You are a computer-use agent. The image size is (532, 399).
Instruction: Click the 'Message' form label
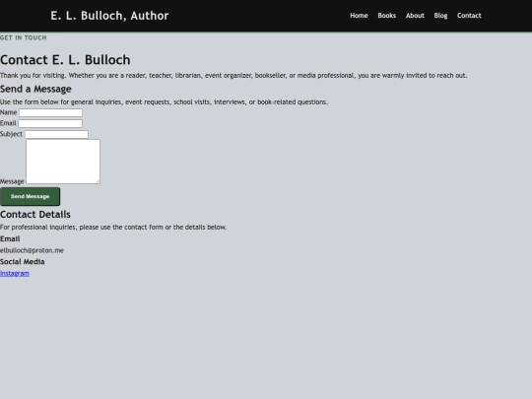click(12, 181)
